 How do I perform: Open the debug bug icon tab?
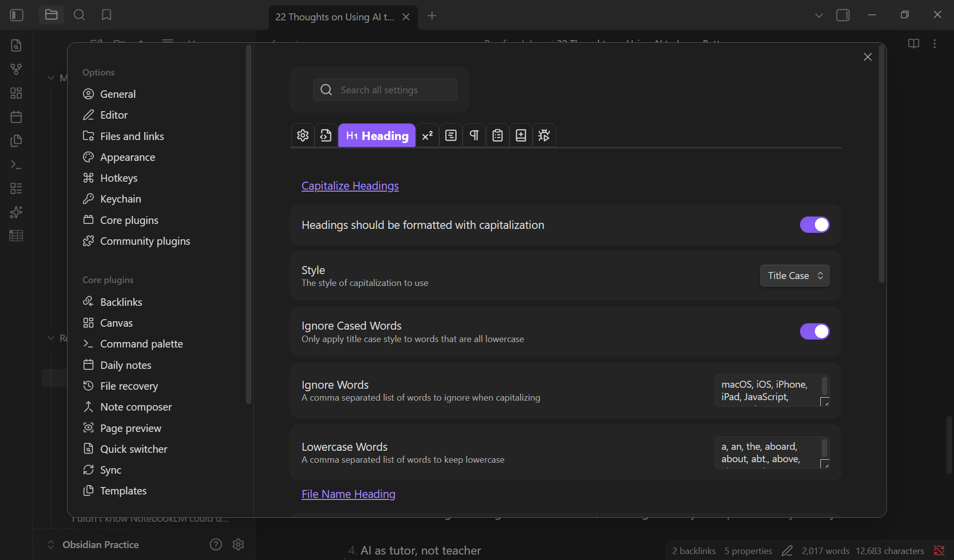pyautogui.click(x=544, y=136)
